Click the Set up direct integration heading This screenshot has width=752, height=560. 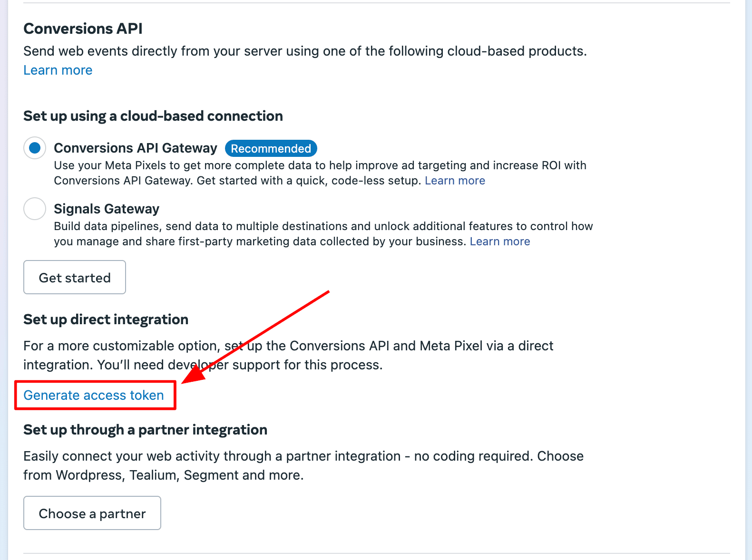[x=106, y=319]
